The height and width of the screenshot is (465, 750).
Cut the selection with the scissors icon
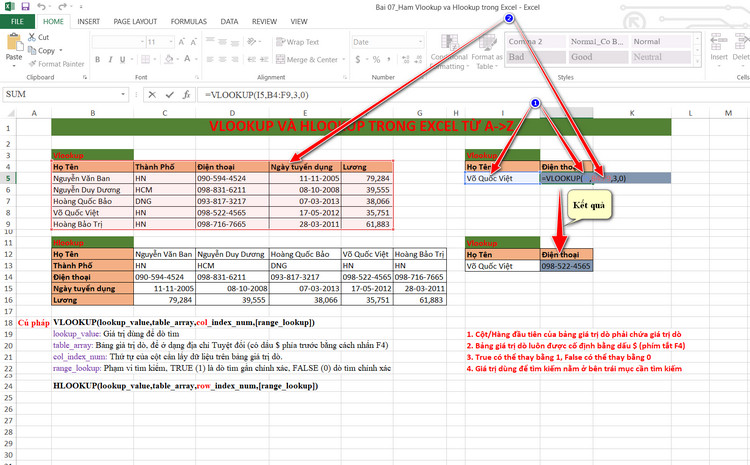pos(32,37)
